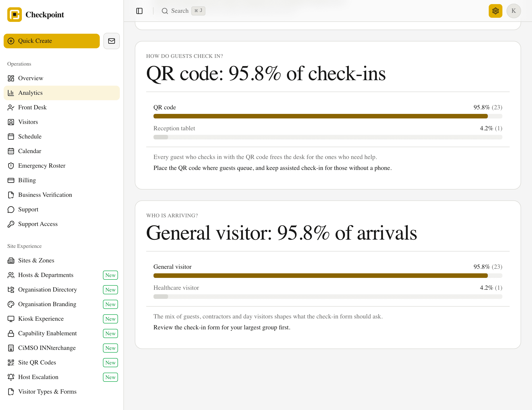Open settings via the gear icon
Viewport: 532px width, 410px height.
pyautogui.click(x=496, y=11)
